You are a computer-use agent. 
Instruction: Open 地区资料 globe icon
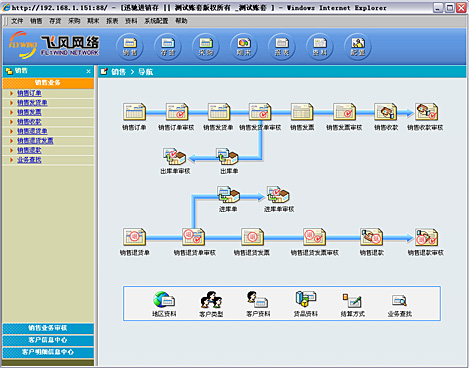pos(164,299)
